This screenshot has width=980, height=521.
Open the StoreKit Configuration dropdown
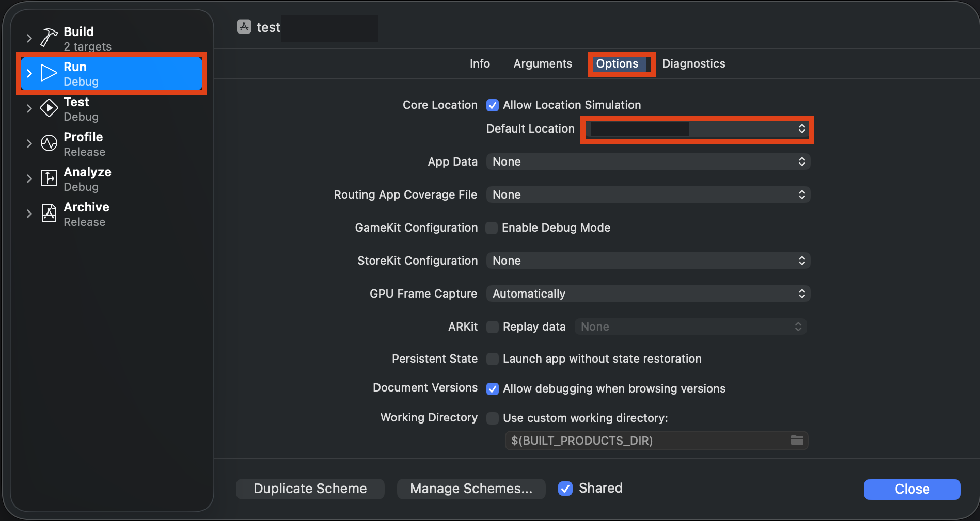coord(648,261)
